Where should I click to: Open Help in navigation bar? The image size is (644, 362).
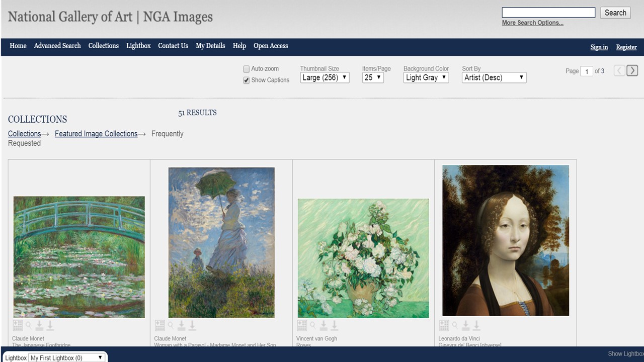coord(239,46)
